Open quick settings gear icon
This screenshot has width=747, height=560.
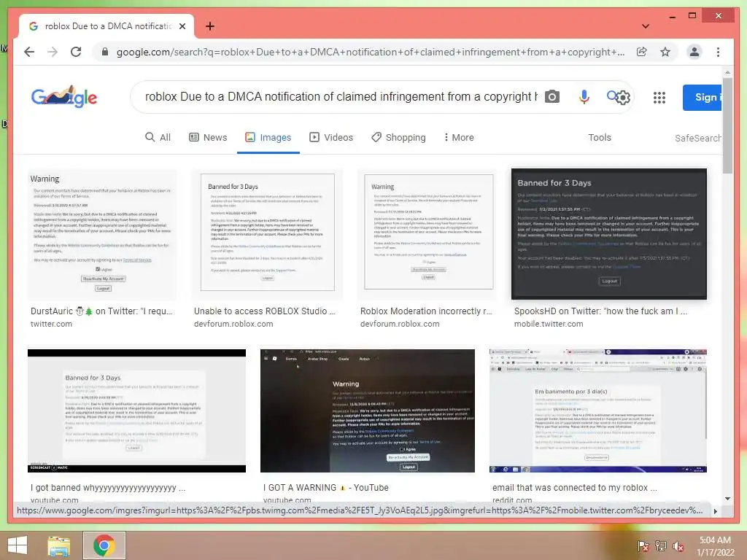pyautogui.click(x=623, y=98)
